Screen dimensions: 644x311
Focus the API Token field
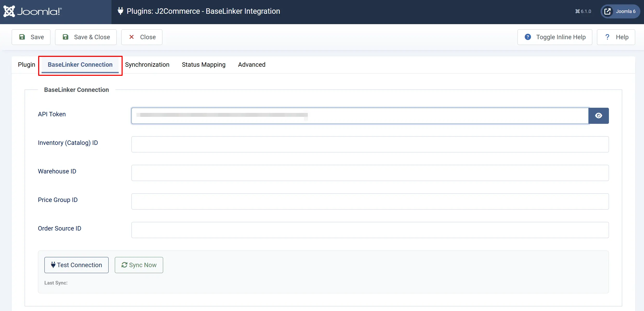(x=360, y=116)
